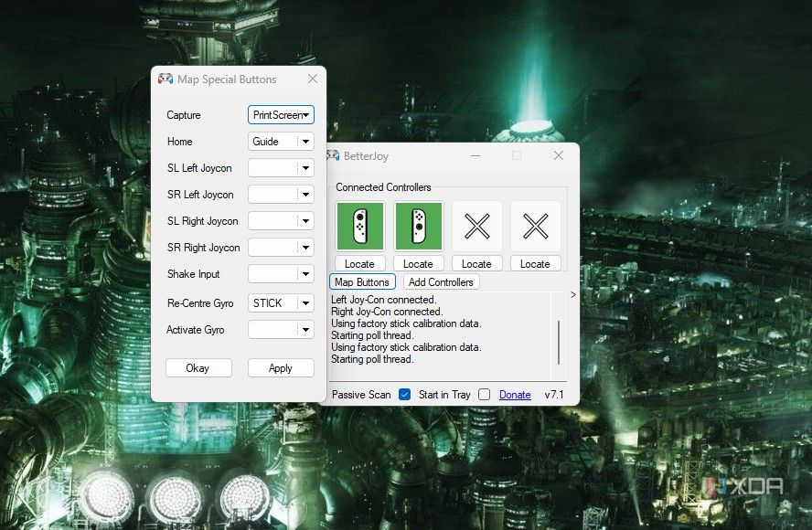Viewport: 812px width, 530px height.
Task: Click the fourth empty controller slot
Action: (535, 226)
